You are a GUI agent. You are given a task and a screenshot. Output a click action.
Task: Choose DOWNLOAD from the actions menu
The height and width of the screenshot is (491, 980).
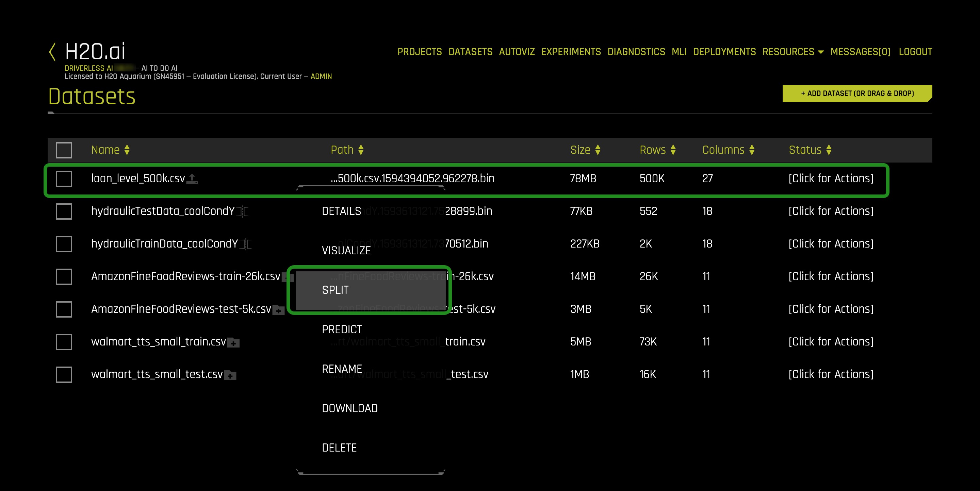349,409
